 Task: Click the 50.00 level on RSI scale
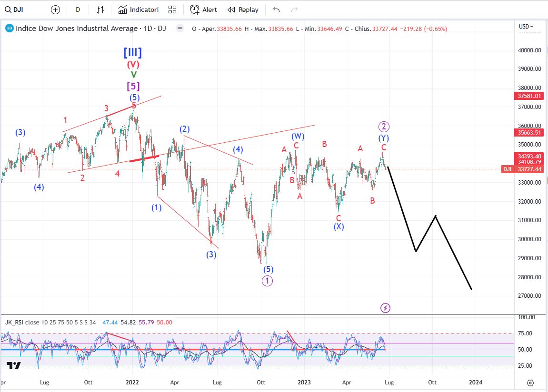(x=525, y=349)
